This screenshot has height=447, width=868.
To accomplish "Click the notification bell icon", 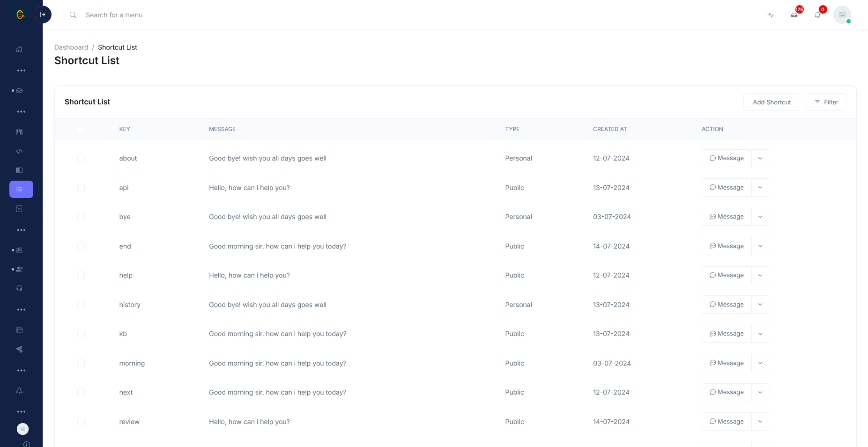I will click(817, 15).
